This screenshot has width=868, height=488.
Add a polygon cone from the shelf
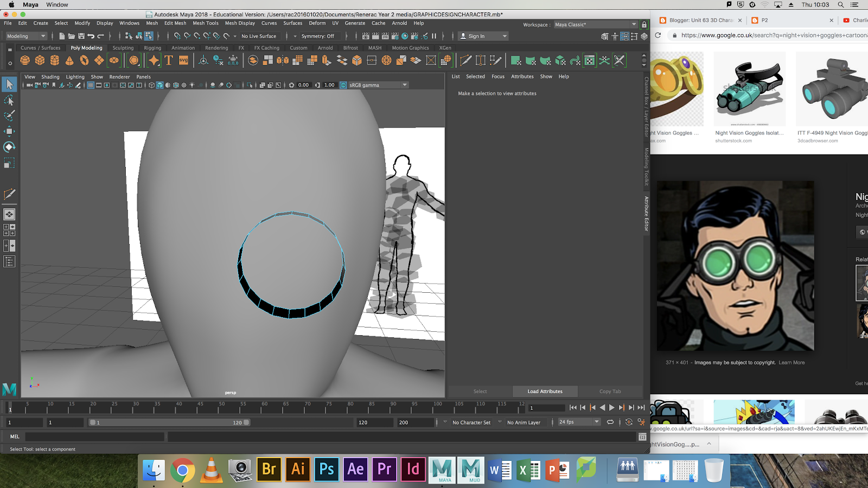(x=69, y=61)
